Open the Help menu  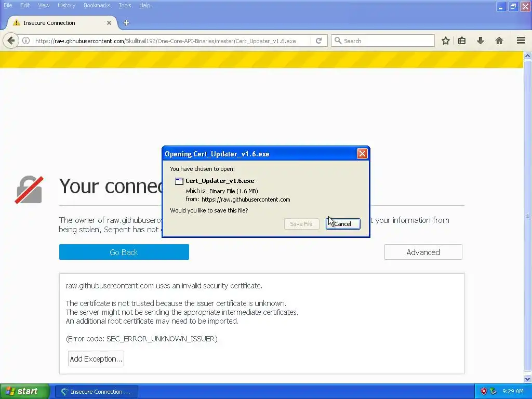[144, 5]
